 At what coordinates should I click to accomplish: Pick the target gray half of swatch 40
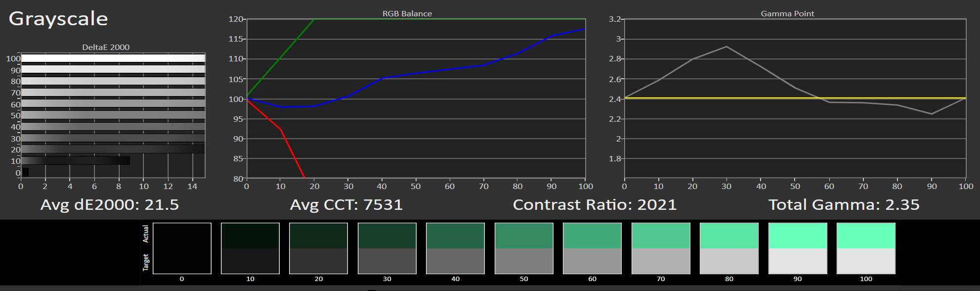(x=455, y=261)
